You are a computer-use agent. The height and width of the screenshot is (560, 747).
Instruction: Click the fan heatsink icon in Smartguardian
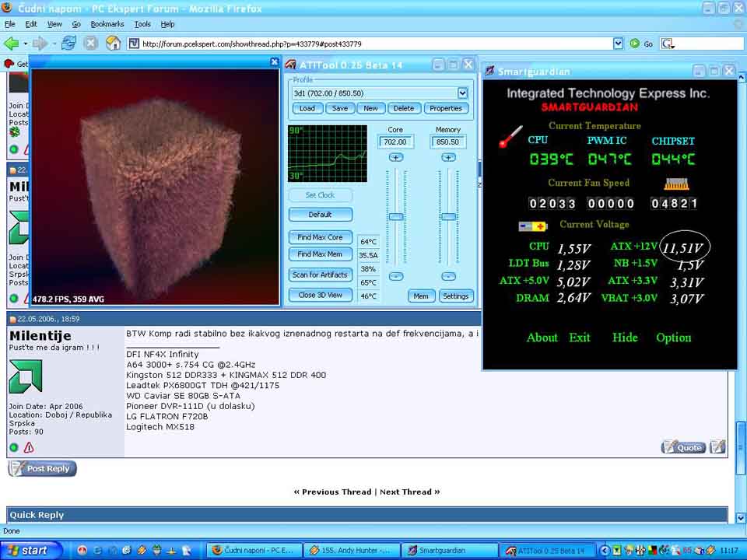click(677, 184)
